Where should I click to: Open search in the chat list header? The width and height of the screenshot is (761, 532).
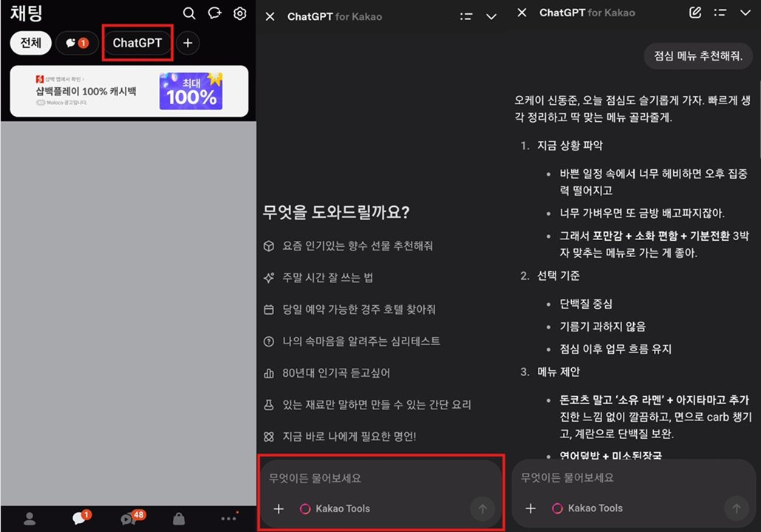click(189, 13)
